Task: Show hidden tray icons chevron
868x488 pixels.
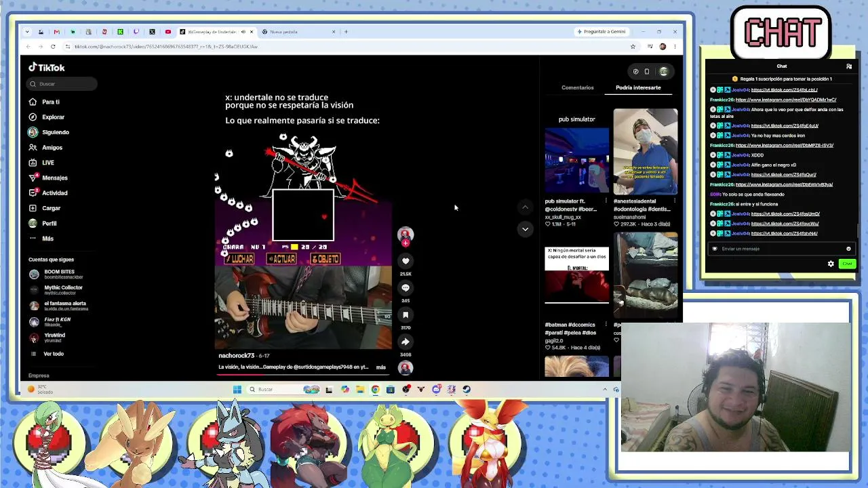Action: pyautogui.click(x=605, y=390)
